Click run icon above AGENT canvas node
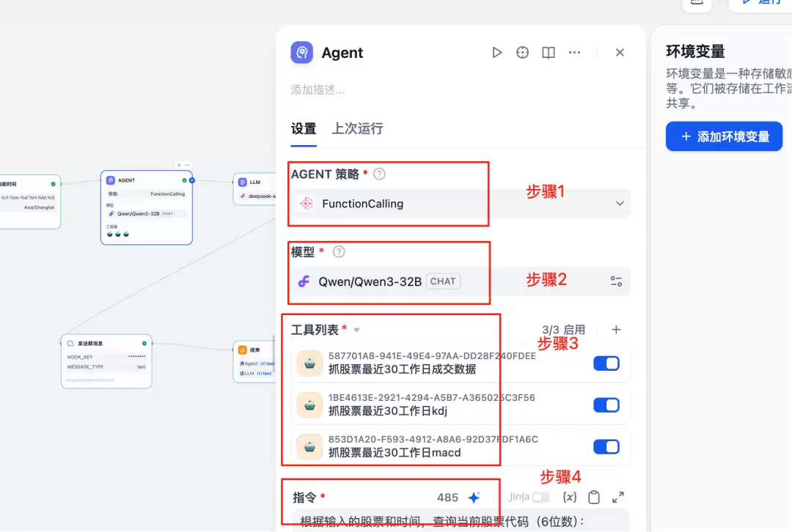 pyautogui.click(x=180, y=165)
